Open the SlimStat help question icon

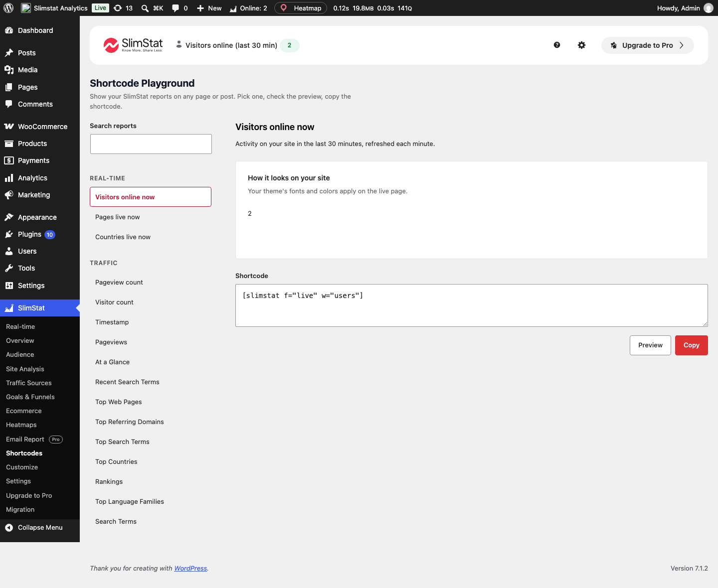557,45
